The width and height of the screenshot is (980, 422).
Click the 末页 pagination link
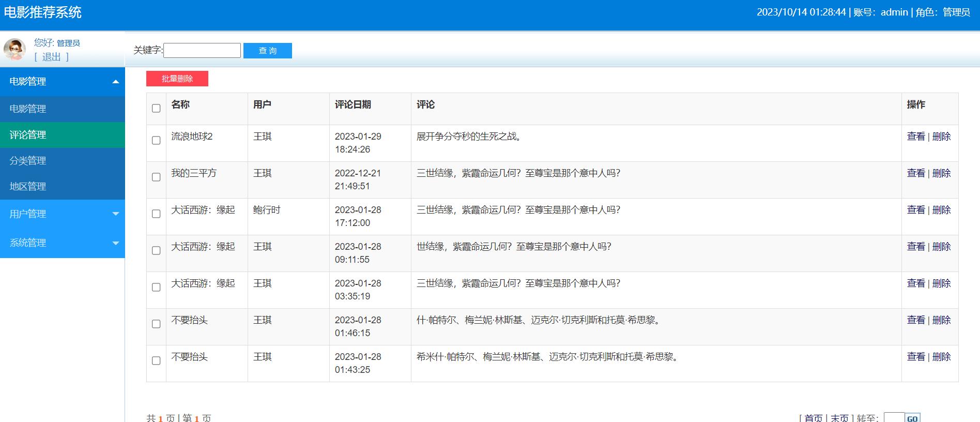pyautogui.click(x=839, y=418)
